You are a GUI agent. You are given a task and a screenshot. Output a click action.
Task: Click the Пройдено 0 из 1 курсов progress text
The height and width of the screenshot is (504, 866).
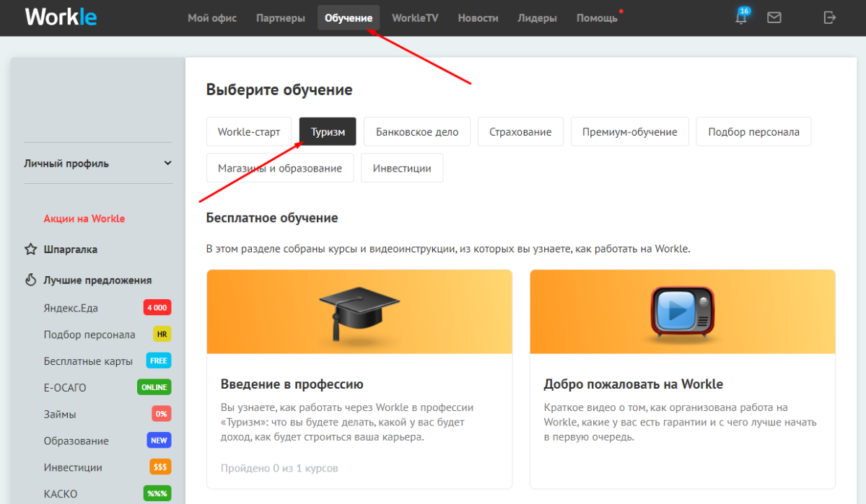click(x=279, y=468)
